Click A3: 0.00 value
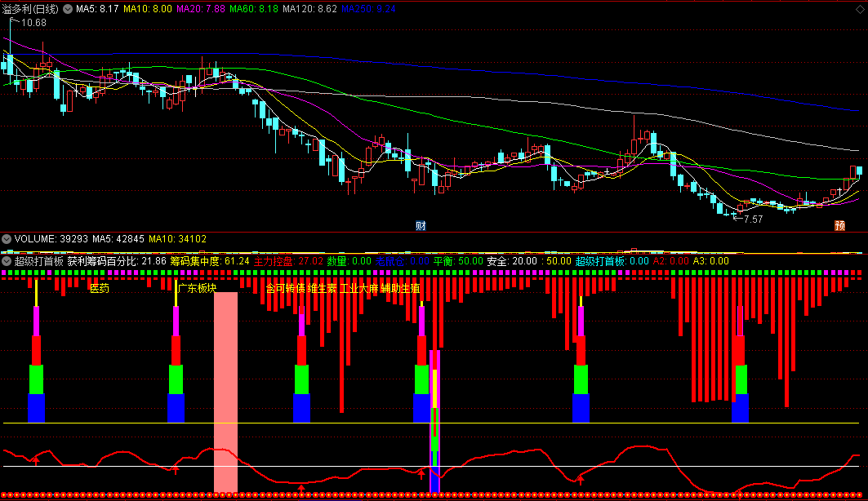Viewport: 868px width, 501px height. point(711,261)
